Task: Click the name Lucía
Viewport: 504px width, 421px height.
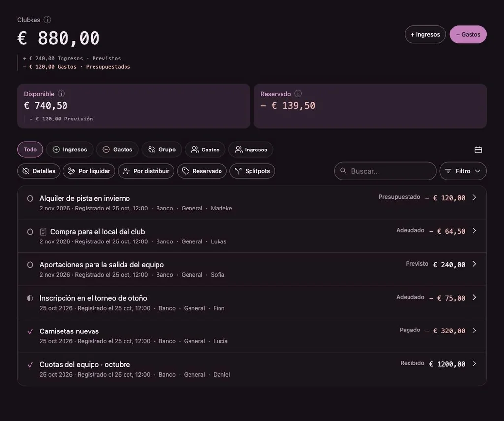Action: click(x=220, y=341)
